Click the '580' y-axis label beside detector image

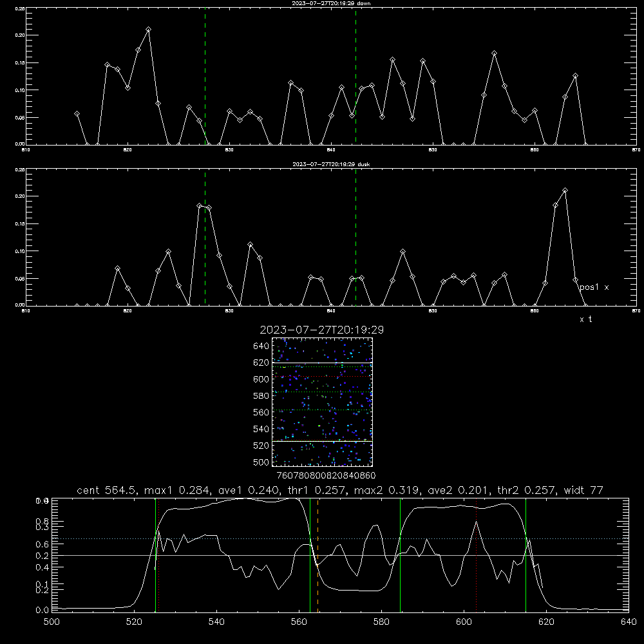coord(261,396)
